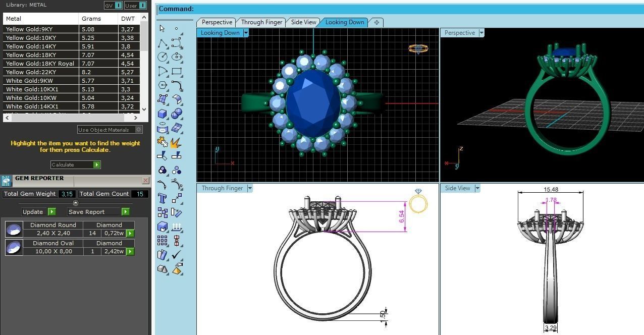644x335 pixels.
Task: Click the Update button
Action: click(x=38, y=211)
